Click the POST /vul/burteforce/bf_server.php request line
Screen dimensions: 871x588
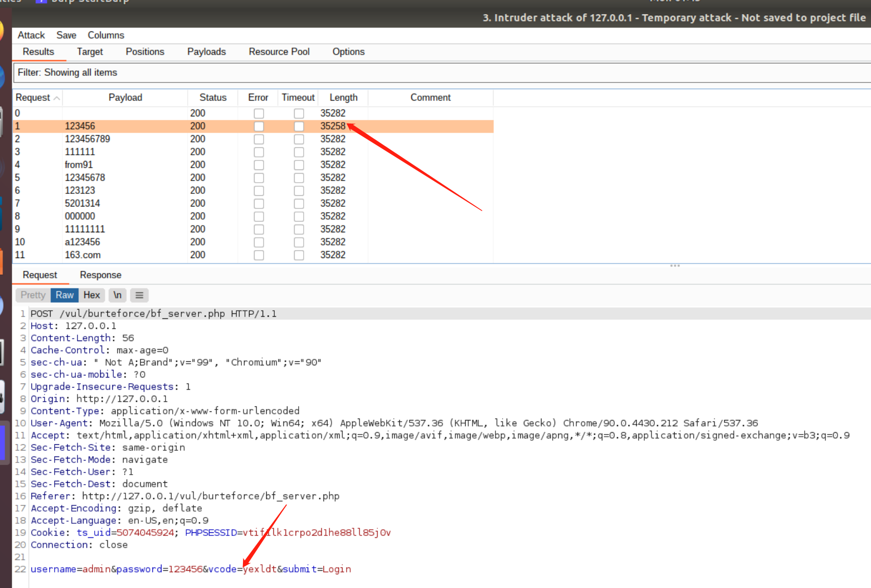click(x=153, y=314)
